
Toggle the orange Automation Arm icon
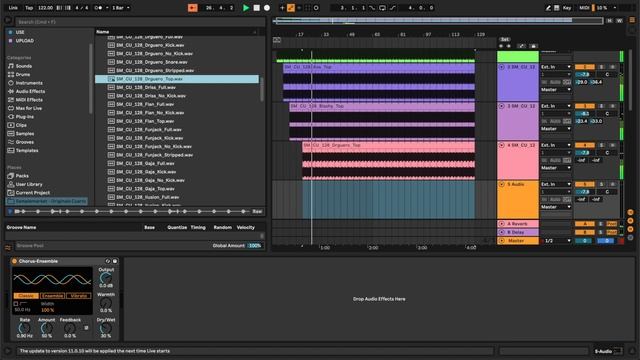point(291,8)
